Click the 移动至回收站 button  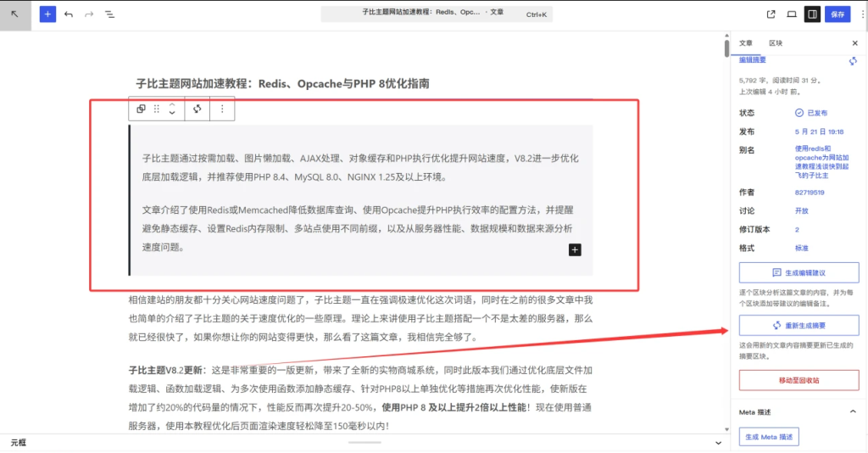click(798, 380)
